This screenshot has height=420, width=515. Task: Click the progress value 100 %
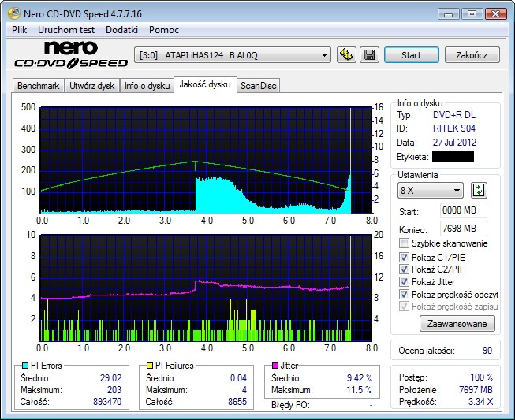(481, 377)
